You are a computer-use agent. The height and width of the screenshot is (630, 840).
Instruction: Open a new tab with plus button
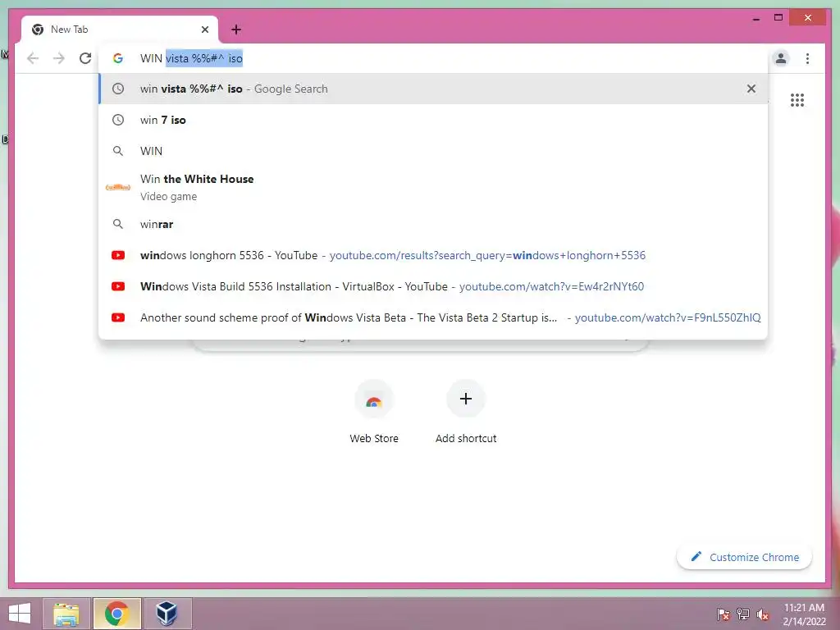pos(236,30)
